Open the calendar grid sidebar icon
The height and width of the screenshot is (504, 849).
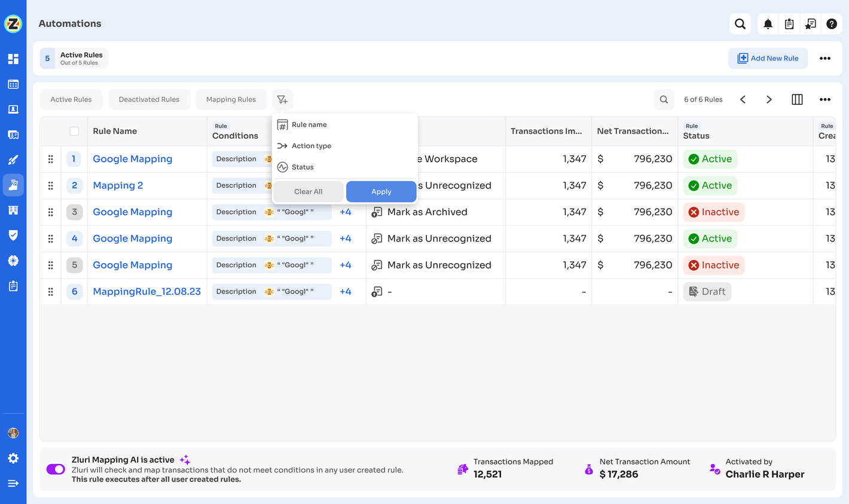[13, 84]
